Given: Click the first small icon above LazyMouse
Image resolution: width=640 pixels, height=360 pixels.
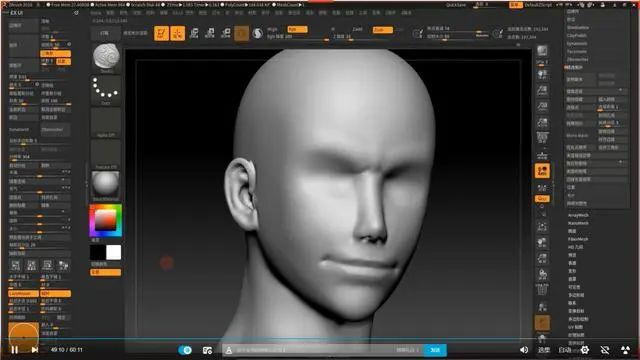Looking at the screenshot, I should point(16,266).
